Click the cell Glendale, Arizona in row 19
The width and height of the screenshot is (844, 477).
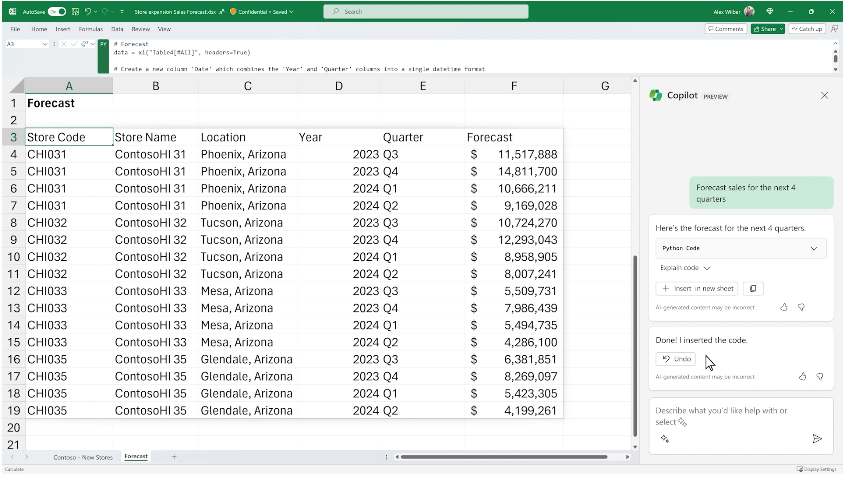[247, 411]
